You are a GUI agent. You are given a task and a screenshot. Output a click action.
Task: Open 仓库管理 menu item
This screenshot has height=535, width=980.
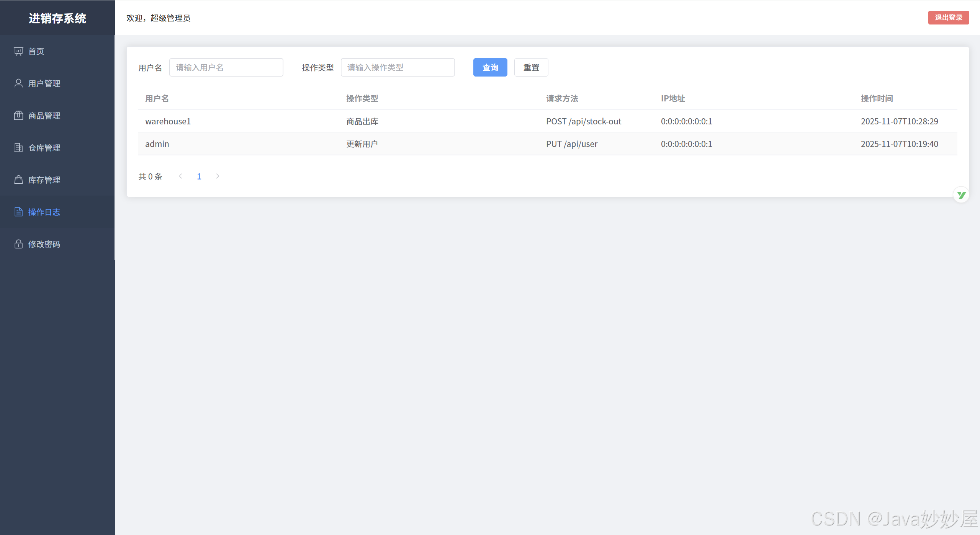coord(57,148)
